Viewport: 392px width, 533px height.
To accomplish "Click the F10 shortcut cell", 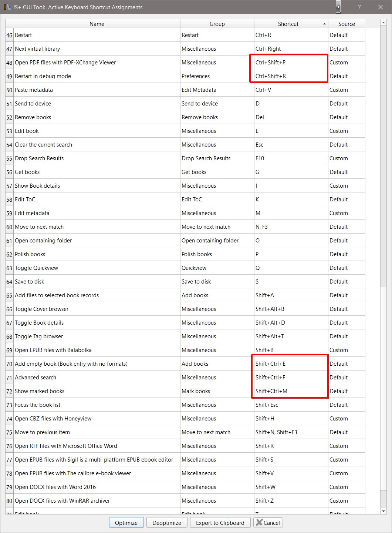I will click(x=291, y=158).
